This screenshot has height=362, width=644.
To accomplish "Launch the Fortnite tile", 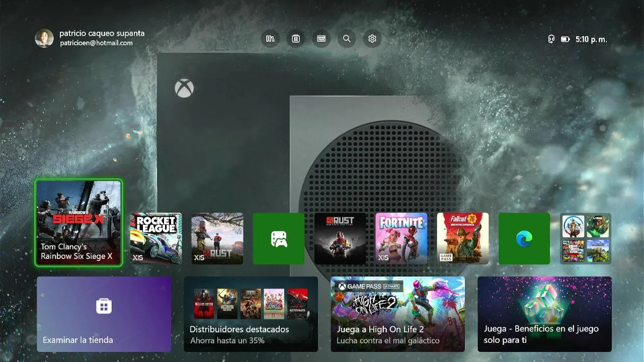I will (x=401, y=238).
